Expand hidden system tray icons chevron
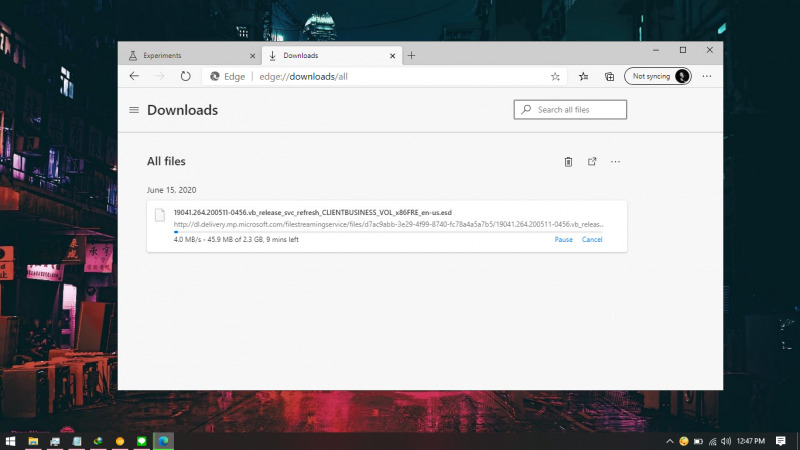This screenshot has height=450, width=800. pyautogui.click(x=669, y=441)
